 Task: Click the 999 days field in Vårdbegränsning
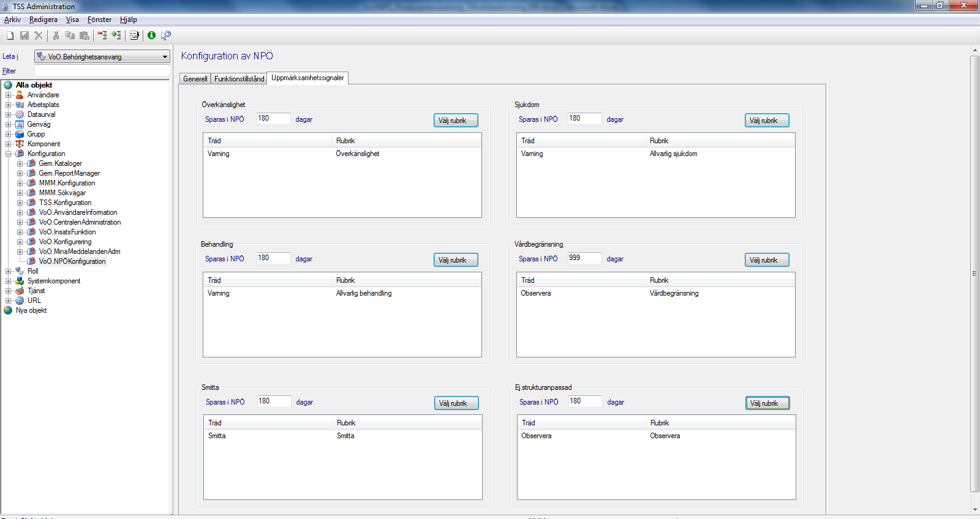(x=584, y=258)
